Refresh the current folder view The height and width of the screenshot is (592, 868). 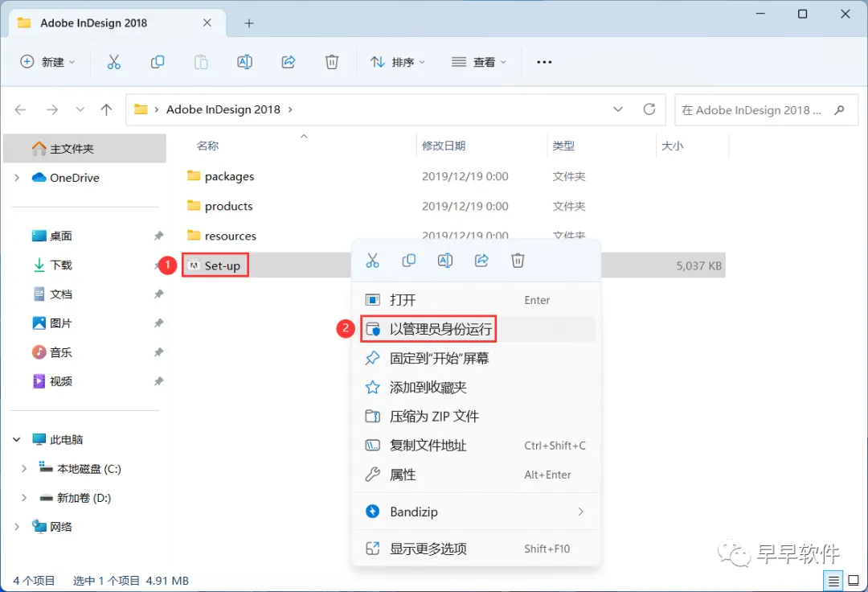pyautogui.click(x=649, y=109)
